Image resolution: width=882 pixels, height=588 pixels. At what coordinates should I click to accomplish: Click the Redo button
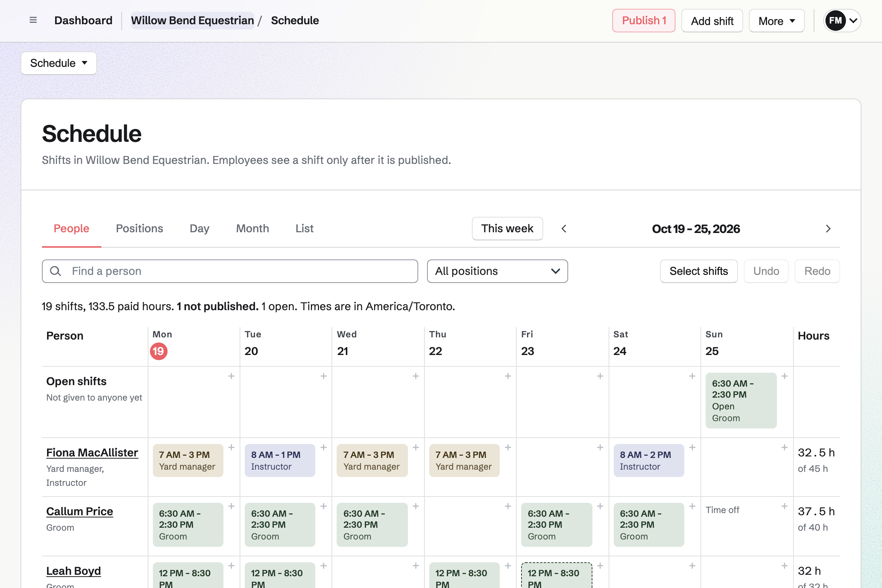(817, 271)
